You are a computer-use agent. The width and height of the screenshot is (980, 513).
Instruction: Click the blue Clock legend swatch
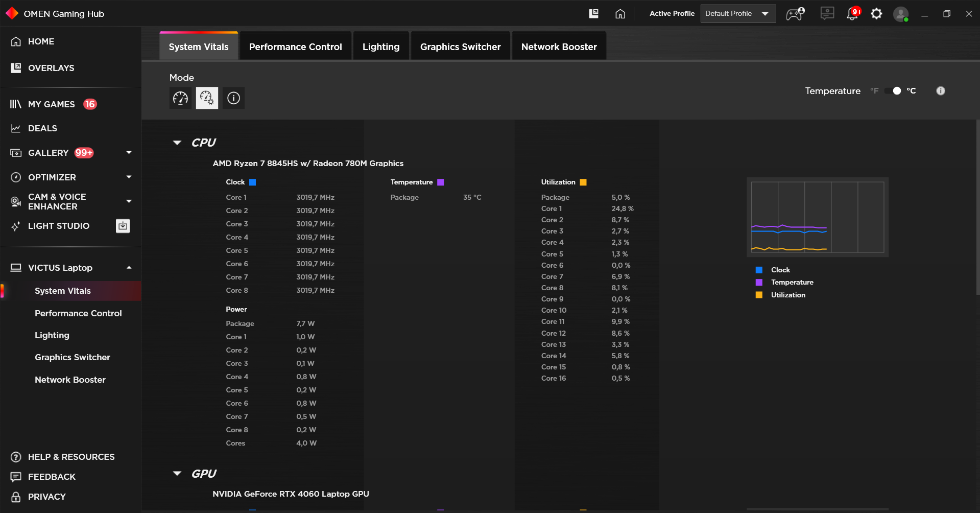coord(759,270)
